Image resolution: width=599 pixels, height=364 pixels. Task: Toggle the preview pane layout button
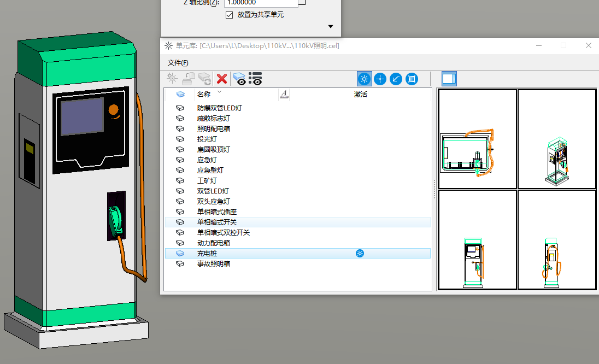pos(449,79)
